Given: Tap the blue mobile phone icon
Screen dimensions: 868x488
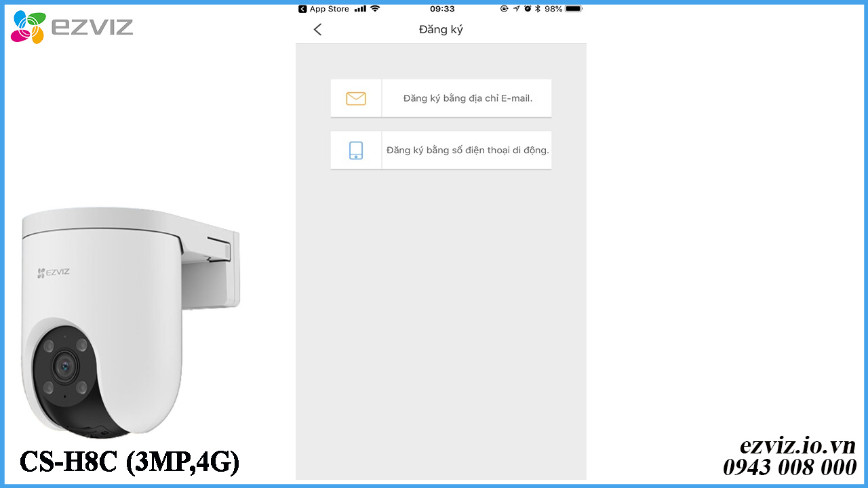Looking at the screenshot, I should coord(356,150).
